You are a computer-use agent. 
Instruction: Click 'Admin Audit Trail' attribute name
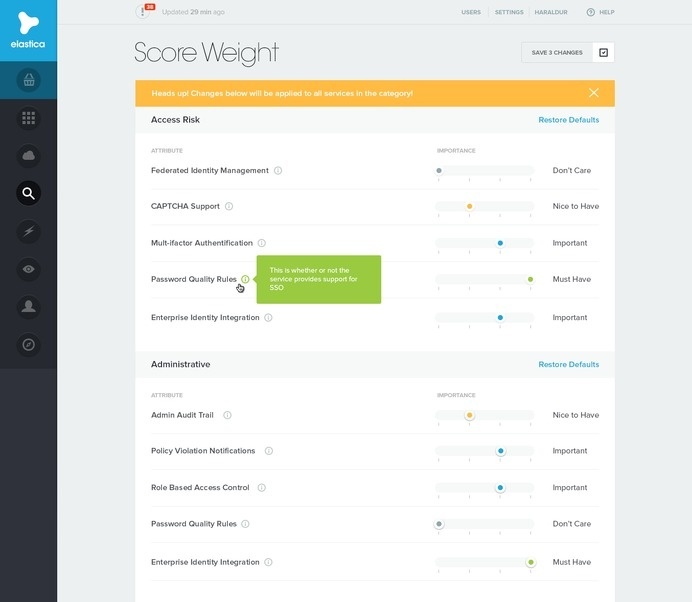[182, 415]
